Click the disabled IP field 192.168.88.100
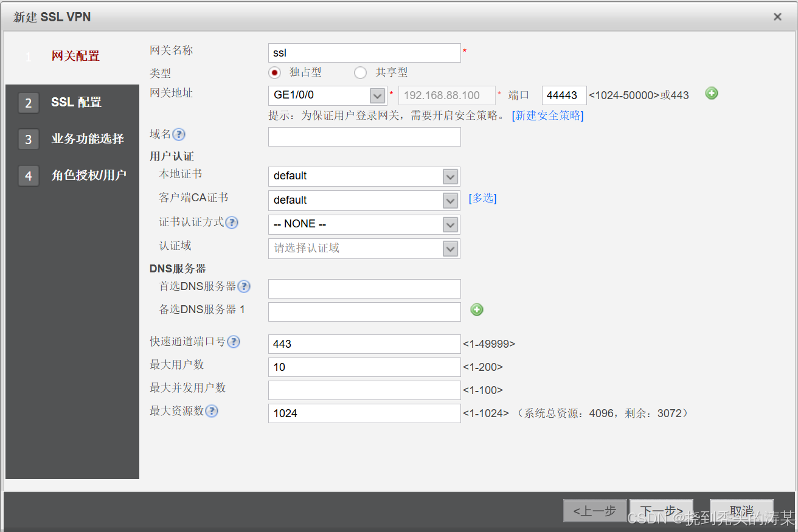Image resolution: width=798 pixels, height=532 pixels. pyautogui.click(x=447, y=95)
